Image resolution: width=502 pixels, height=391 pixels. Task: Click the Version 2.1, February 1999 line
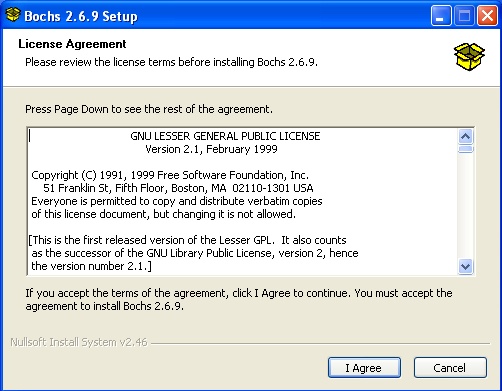click(211, 149)
